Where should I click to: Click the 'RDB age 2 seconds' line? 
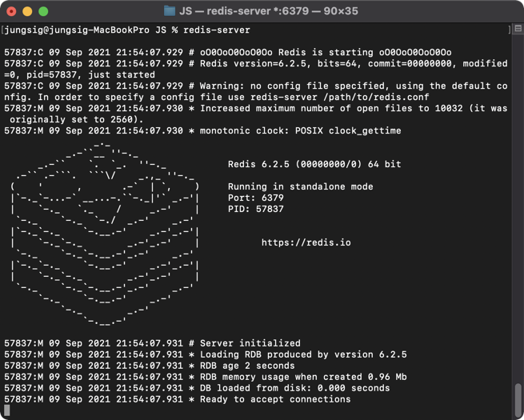click(150, 366)
